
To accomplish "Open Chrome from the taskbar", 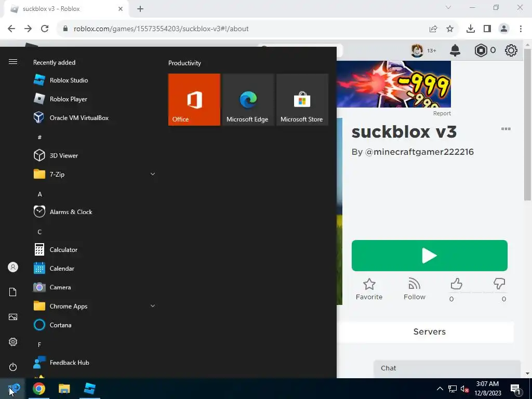I will tap(39, 389).
